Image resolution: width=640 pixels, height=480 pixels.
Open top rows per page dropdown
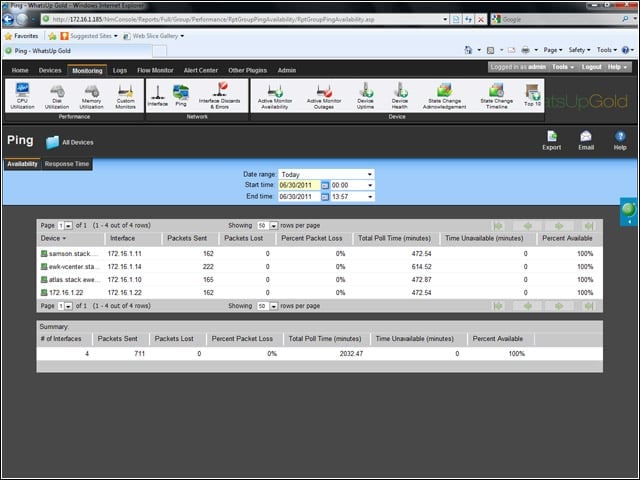(x=273, y=226)
